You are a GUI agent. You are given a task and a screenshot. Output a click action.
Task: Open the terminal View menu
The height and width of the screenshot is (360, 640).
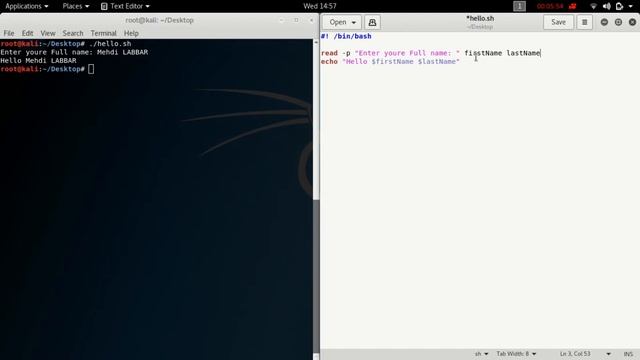point(48,33)
